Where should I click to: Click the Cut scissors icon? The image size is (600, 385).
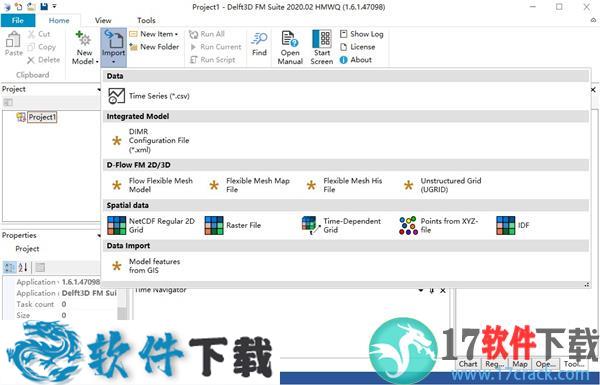(31, 34)
